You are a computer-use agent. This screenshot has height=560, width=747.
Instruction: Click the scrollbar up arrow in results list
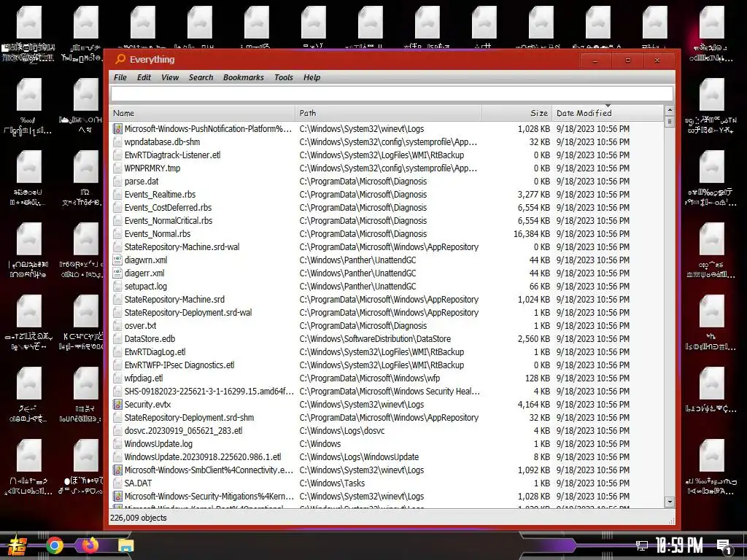[x=670, y=111]
